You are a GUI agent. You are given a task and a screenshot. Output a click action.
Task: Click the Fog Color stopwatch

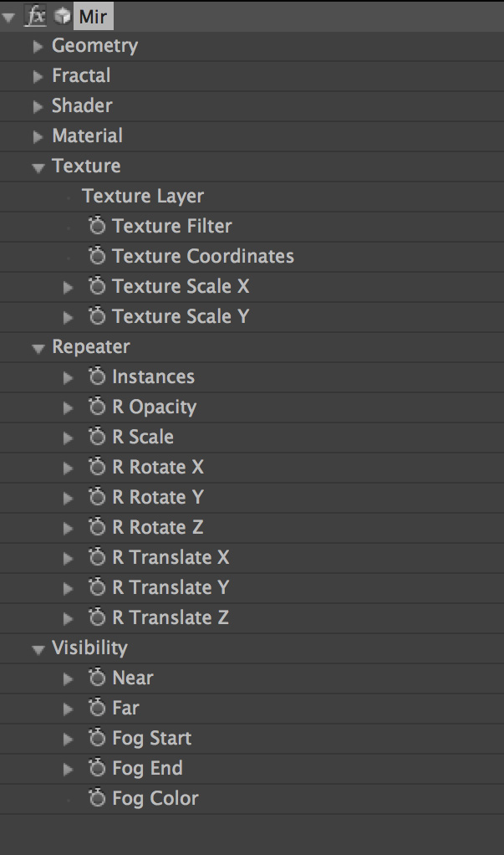coord(97,797)
